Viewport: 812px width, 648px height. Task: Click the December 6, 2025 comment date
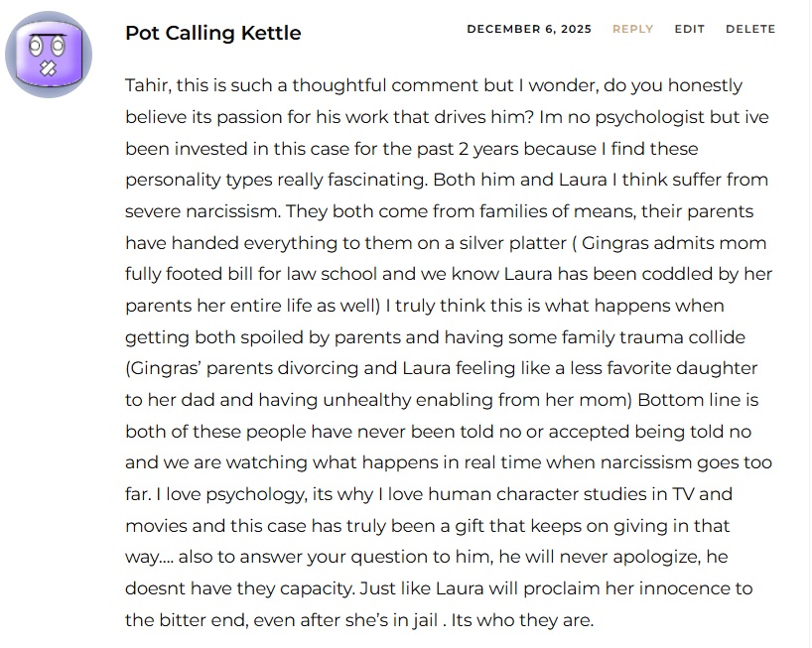point(528,29)
